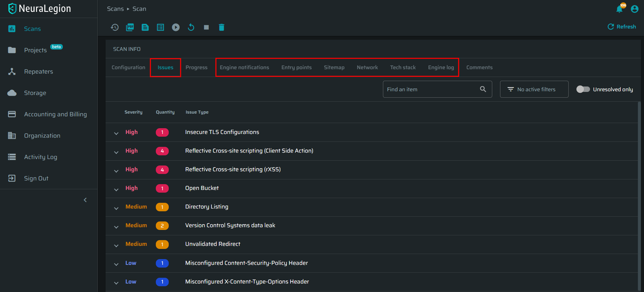Expand Reflective Cross-site scripting (rXSS) row
644x292 pixels.
[116, 171]
